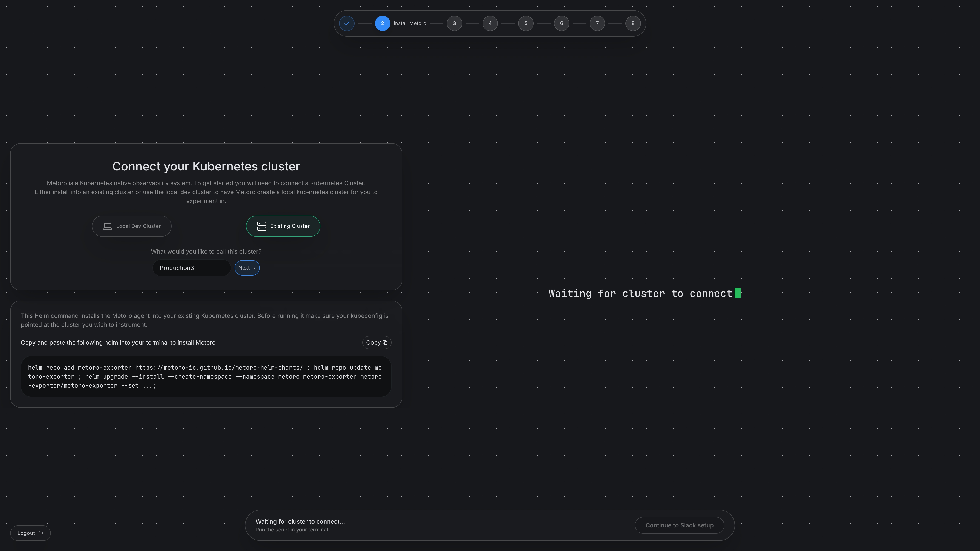Click the large monospace 'Waiting for cluster to connect' text
Screen dimensions: 980x551
pyautogui.click(x=640, y=294)
